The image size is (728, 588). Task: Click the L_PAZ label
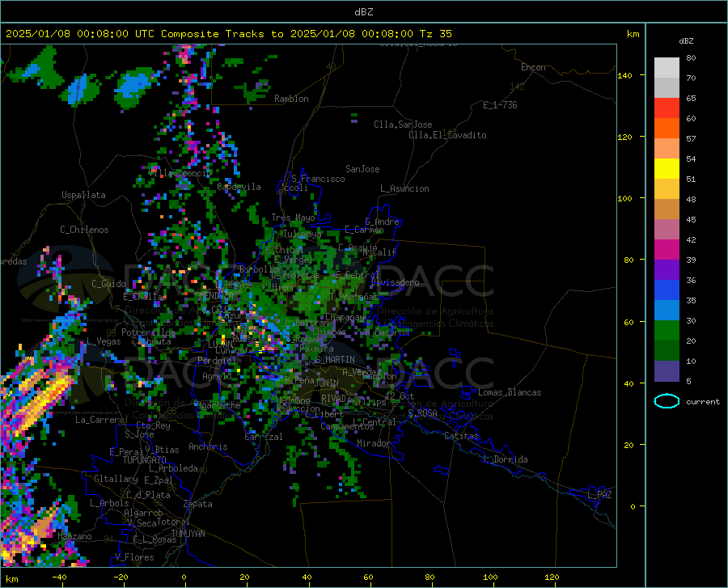coord(599,495)
